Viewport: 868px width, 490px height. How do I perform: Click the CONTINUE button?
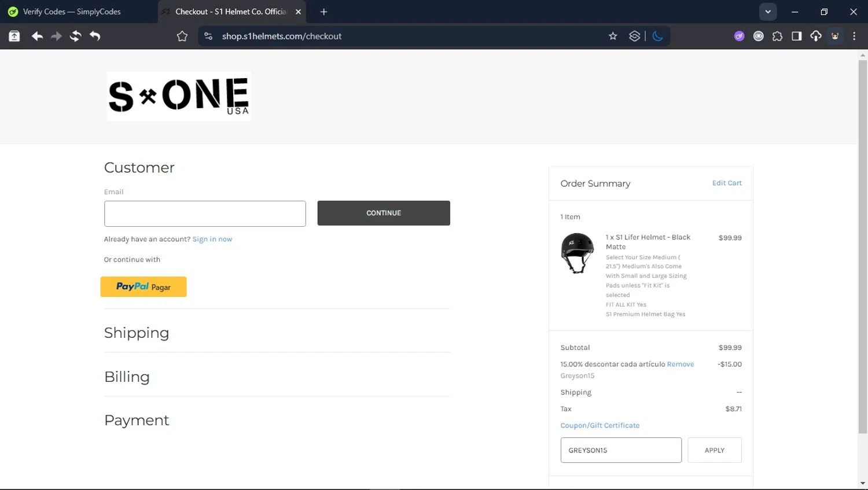click(384, 213)
